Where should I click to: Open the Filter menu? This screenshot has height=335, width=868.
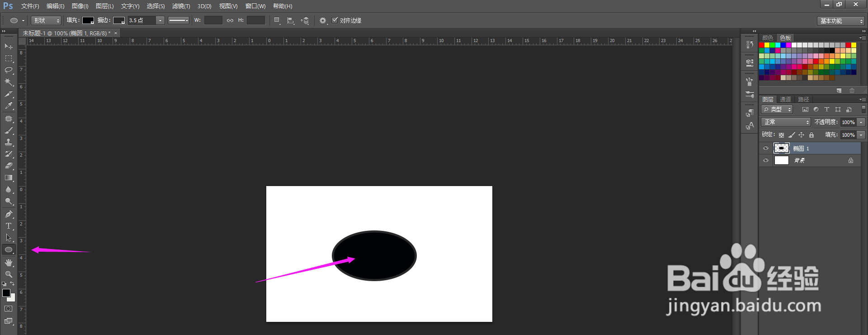pyautogui.click(x=181, y=6)
